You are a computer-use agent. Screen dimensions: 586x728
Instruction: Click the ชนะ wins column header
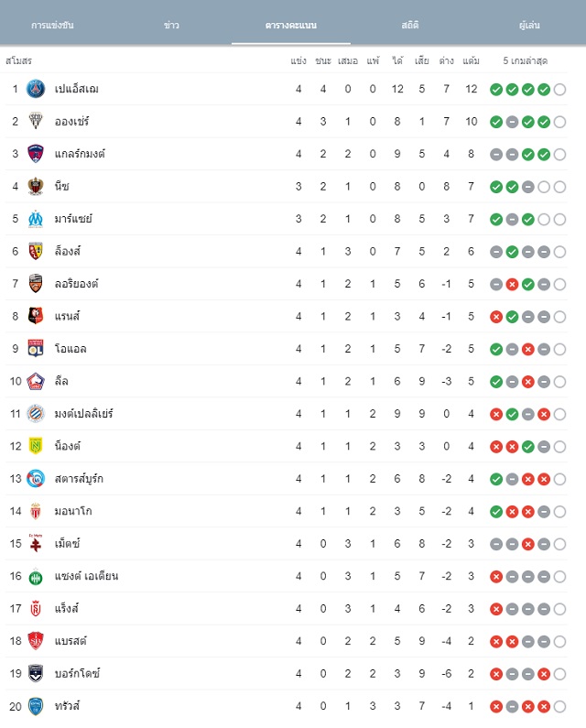click(322, 60)
